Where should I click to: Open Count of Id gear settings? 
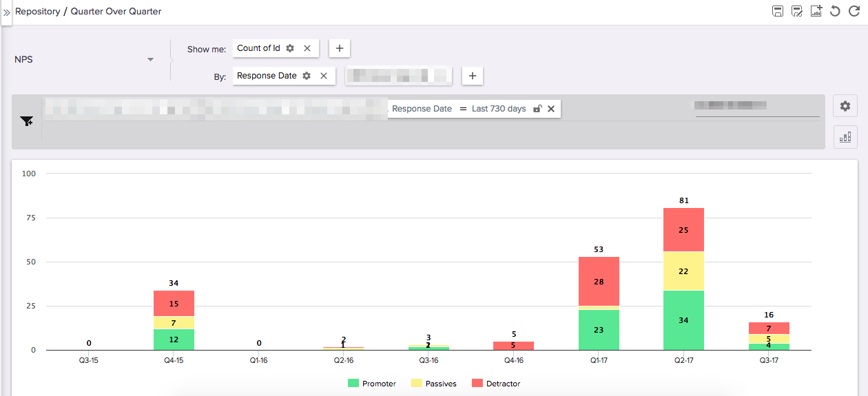[290, 48]
